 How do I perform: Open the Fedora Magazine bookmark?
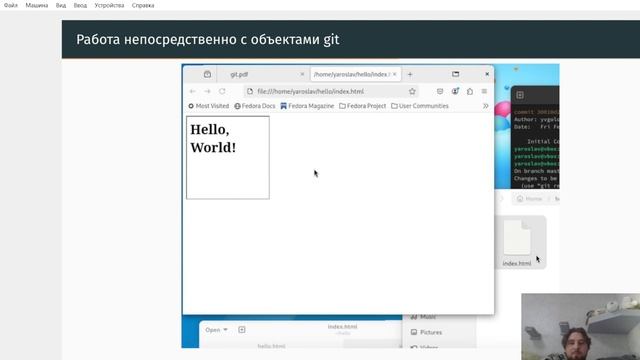pyautogui.click(x=307, y=106)
